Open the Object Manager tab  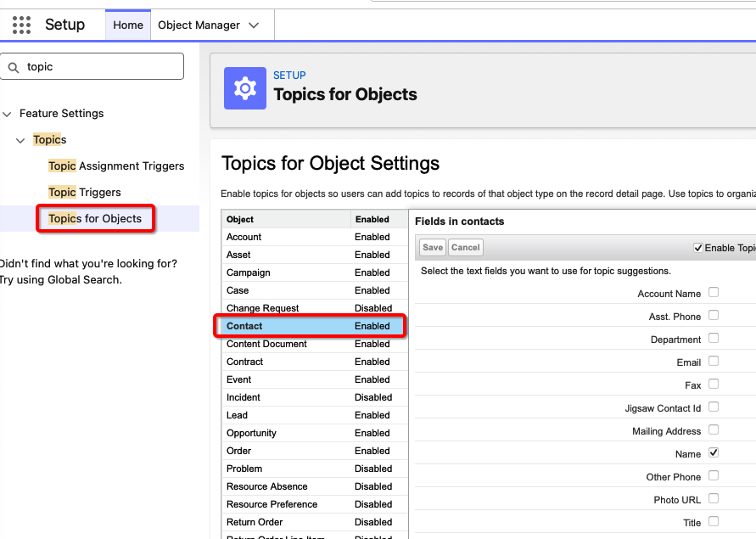199,25
